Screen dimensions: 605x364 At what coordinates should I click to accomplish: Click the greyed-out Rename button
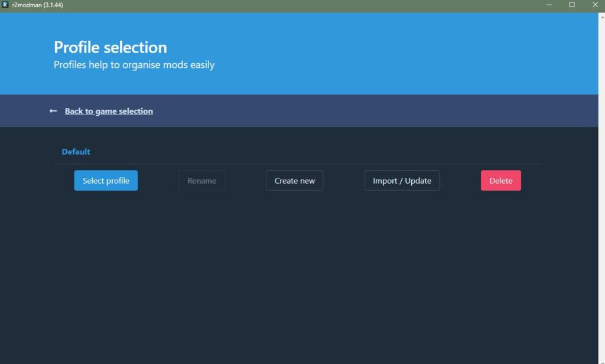[202, 181]
